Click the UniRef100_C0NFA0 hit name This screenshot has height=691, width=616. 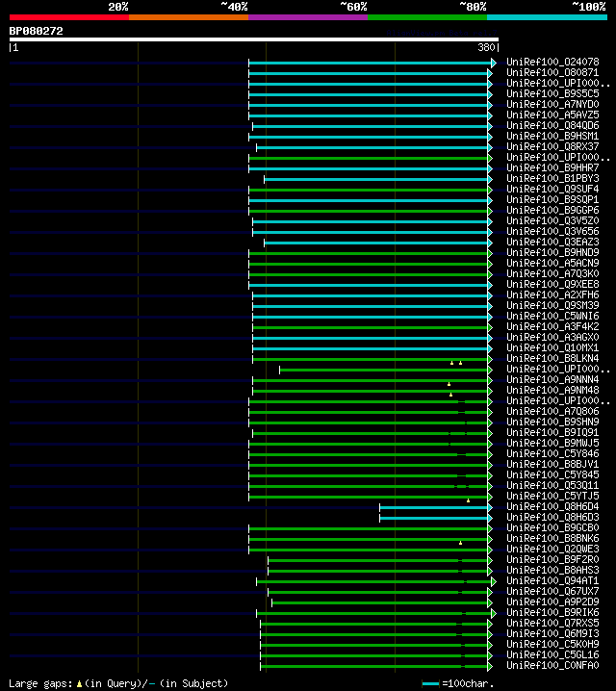552,665
